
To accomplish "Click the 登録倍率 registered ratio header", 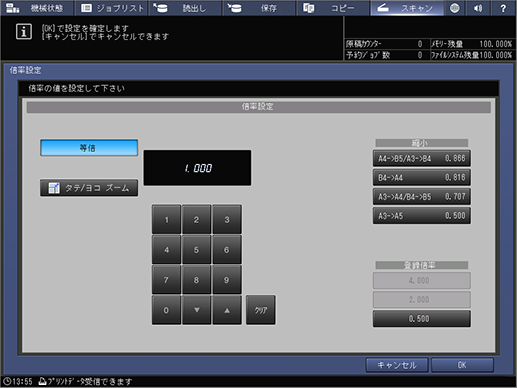I will (x=422, y=265).
